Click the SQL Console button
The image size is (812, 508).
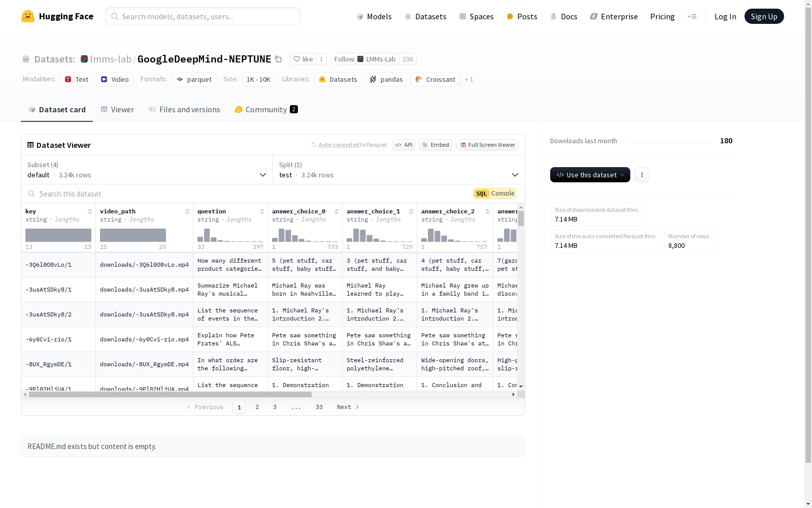[x=495, y=194]
